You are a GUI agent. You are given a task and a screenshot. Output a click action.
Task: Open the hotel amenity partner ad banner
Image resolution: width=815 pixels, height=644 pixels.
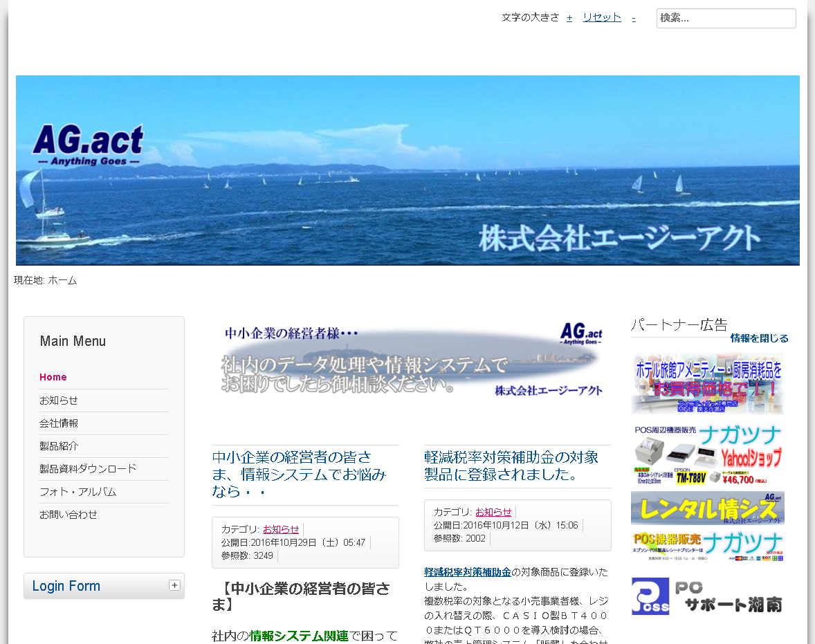pos(707,383)
